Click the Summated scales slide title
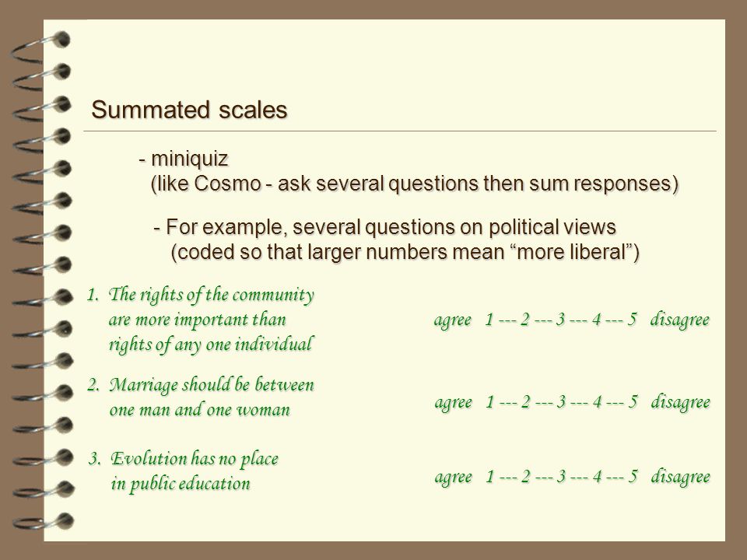Viewport: 747px width, 560px height. 189,110
